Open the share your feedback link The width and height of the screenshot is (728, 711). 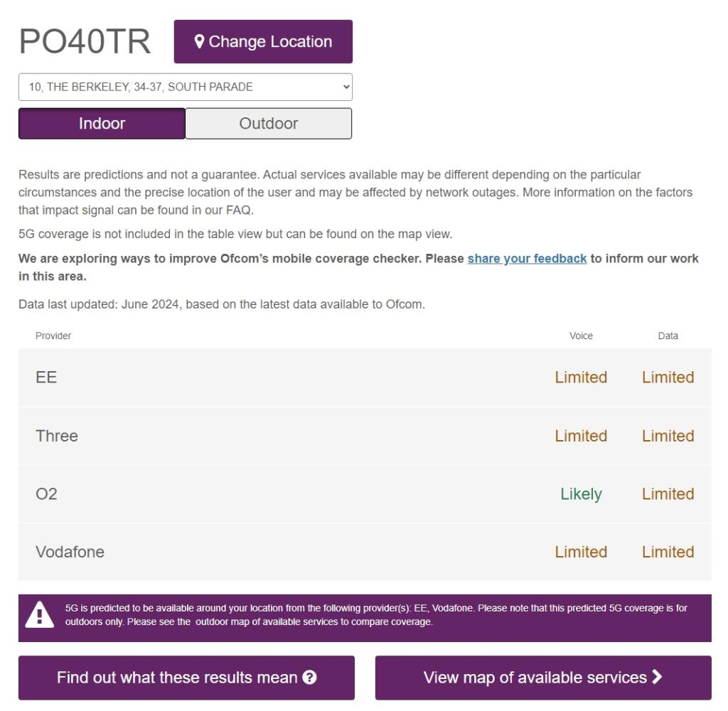[527, 258]
